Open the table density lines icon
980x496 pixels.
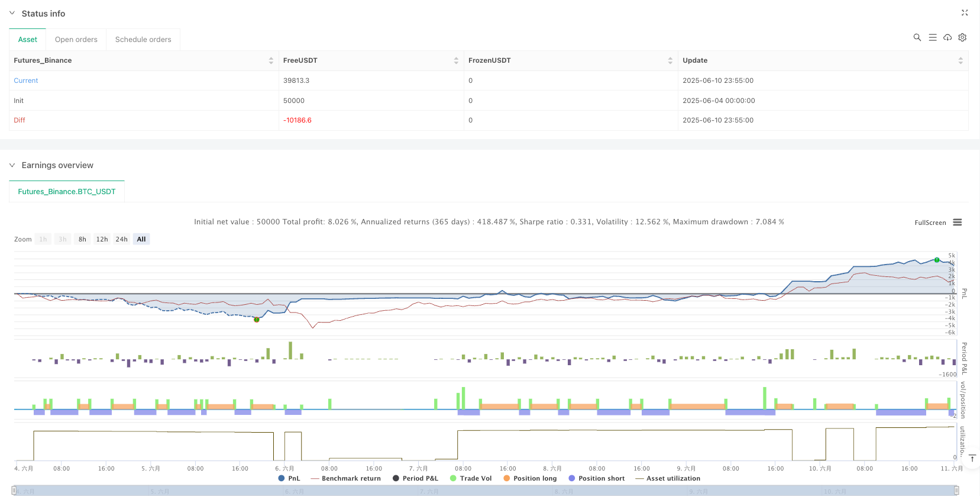[x=932, y=37]
